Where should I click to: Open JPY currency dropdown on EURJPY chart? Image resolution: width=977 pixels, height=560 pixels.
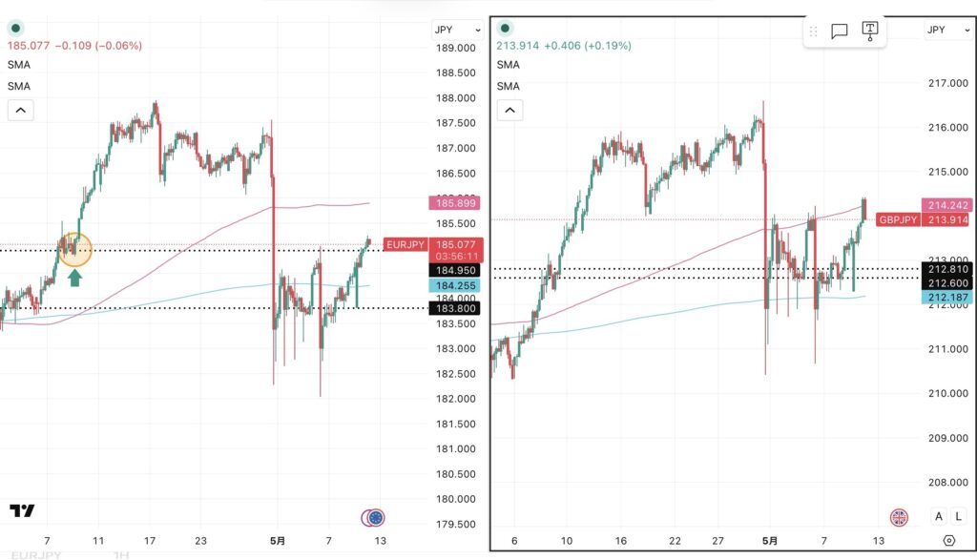[x=457, y=30]
